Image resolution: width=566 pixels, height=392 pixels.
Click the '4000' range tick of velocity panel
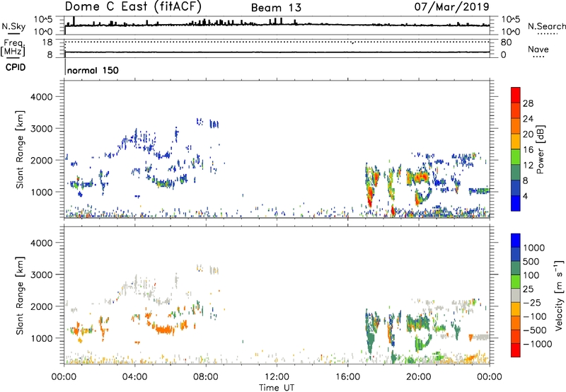click(41, 243)
